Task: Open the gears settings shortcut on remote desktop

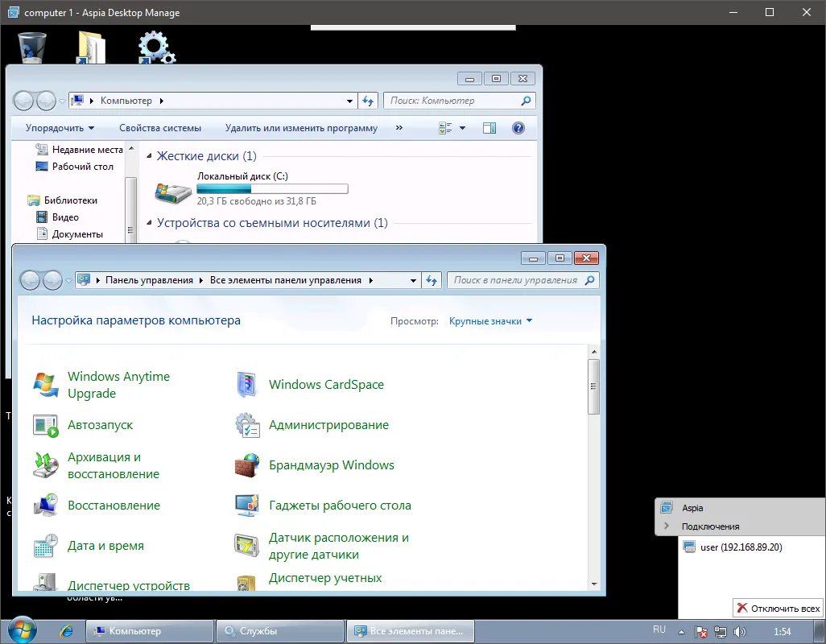Action: pyautogui.click(x=155, y=46)
